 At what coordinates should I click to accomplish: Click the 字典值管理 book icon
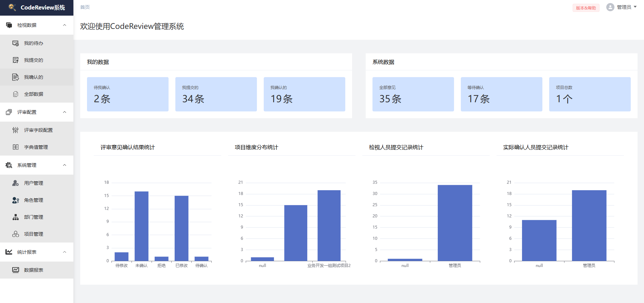(16, 147)
